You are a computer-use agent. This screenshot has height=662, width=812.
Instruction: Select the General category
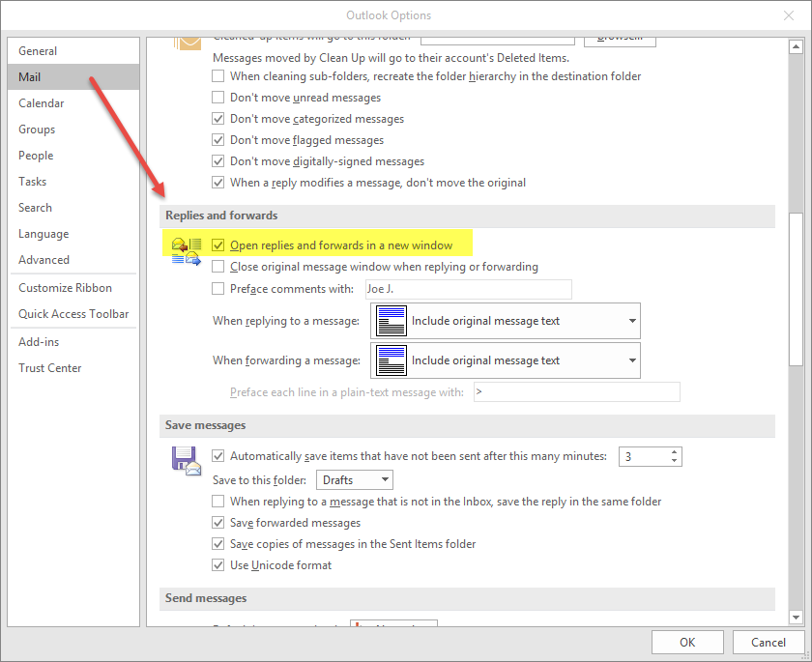pos(73,50)
